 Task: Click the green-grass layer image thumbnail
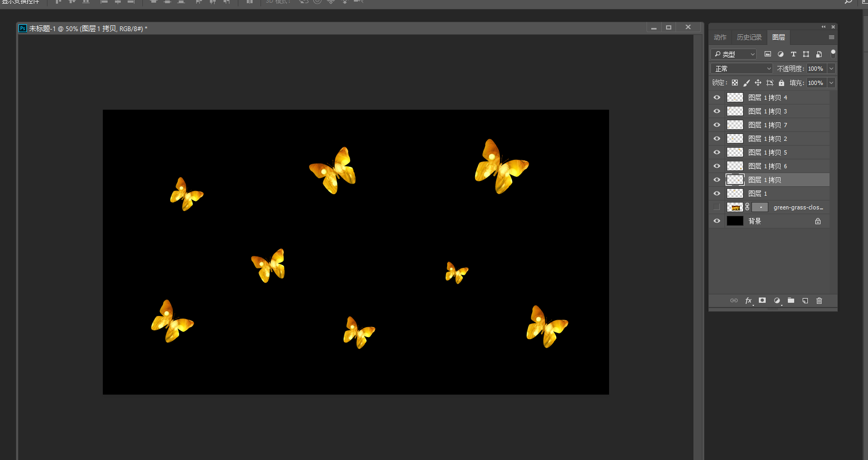(x=735, y=207)
